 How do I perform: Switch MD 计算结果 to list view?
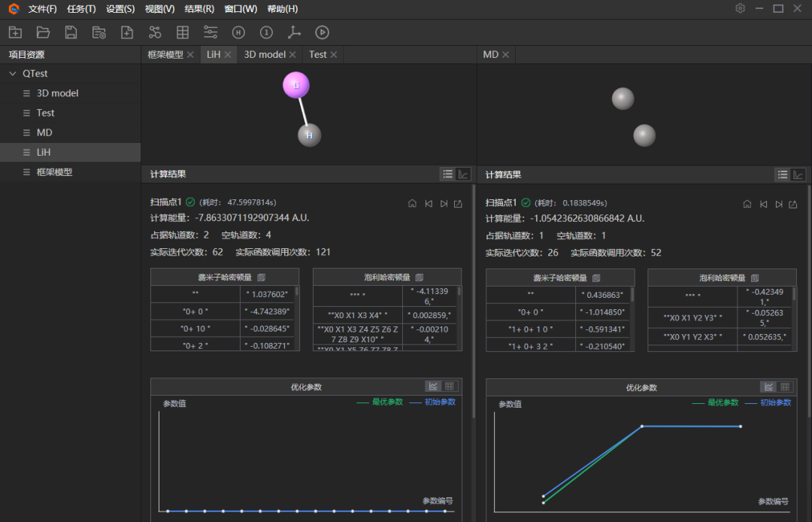[x=783, y=175]
